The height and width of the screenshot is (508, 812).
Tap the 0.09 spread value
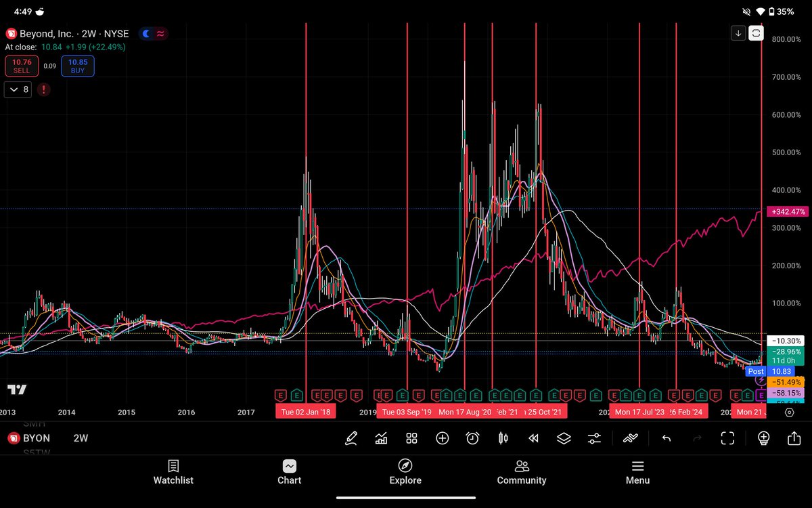click(x=50, y=66)
